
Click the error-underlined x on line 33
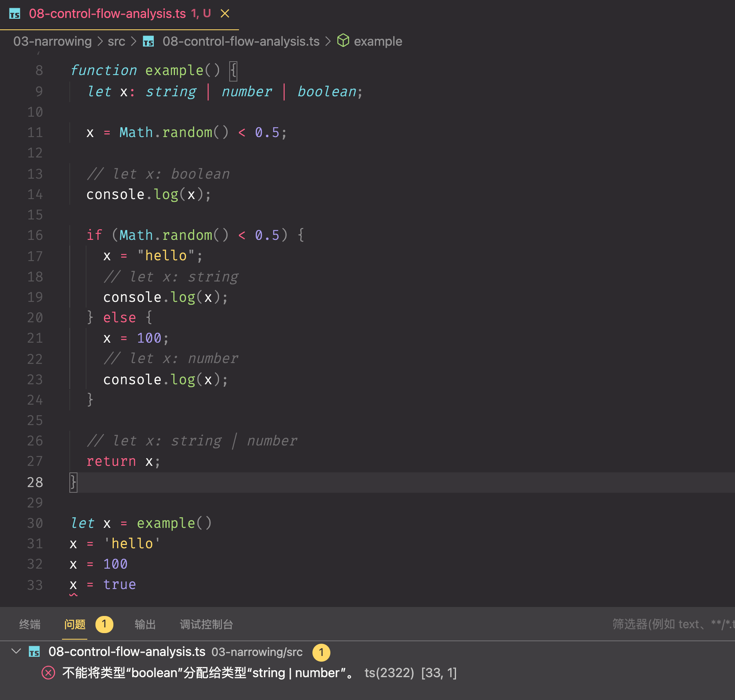73,585
